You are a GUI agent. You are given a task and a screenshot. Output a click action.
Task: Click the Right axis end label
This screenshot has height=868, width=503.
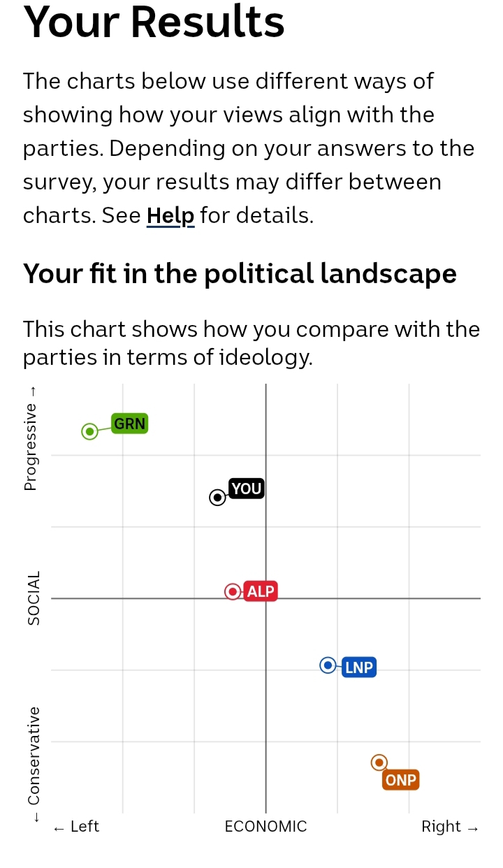pos(449,827)
